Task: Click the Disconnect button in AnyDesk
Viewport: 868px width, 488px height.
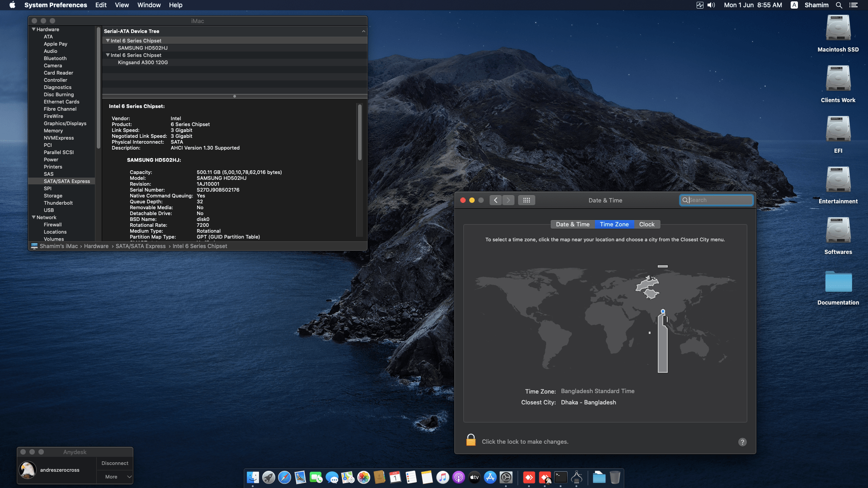Action: point(115,463)
